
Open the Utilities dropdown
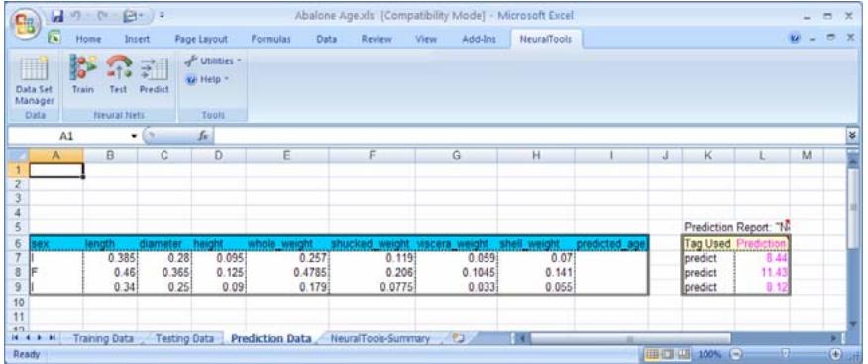(x=213, y=61)
